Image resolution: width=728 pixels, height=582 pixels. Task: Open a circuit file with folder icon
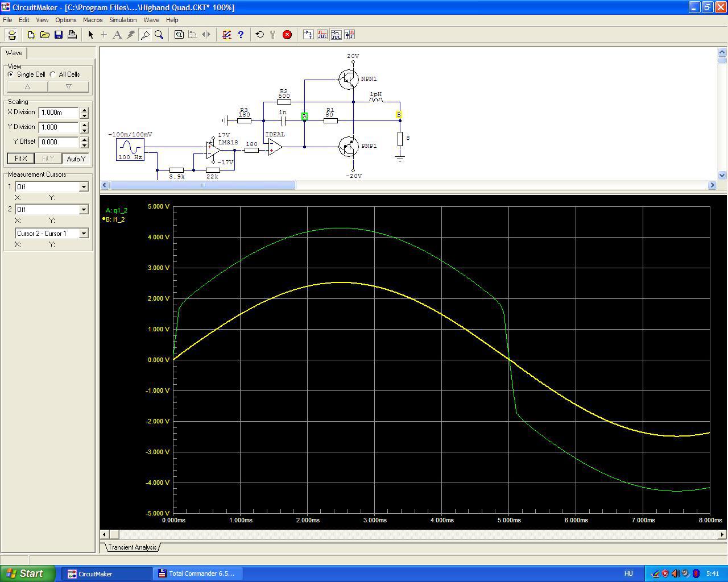click(45, 35)
